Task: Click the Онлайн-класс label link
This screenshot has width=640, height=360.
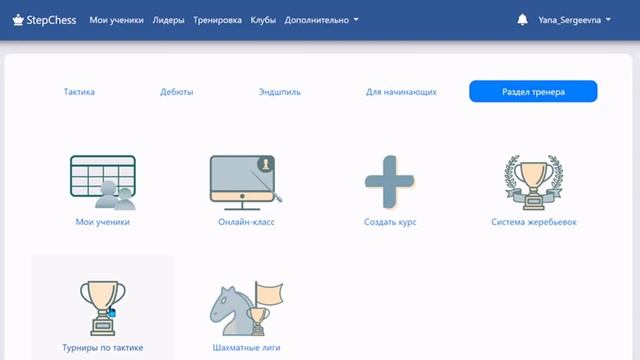Action: point(246,222)
